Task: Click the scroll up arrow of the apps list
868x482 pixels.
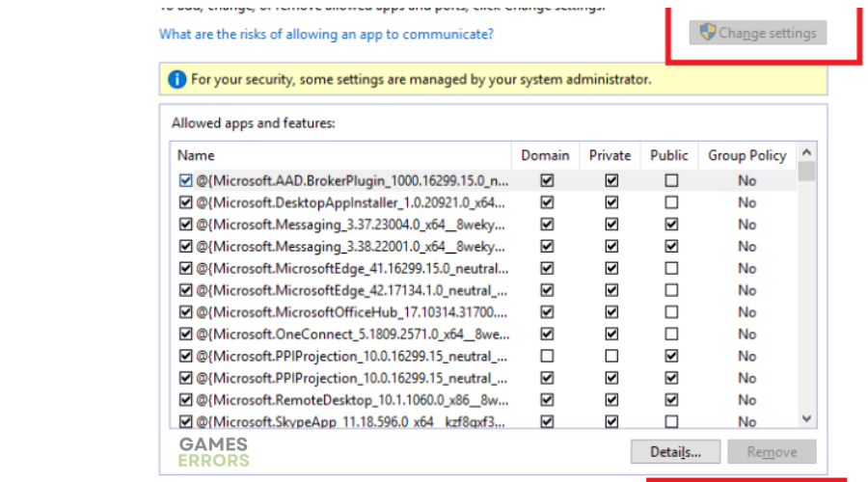Action: [x=806, y=152]
